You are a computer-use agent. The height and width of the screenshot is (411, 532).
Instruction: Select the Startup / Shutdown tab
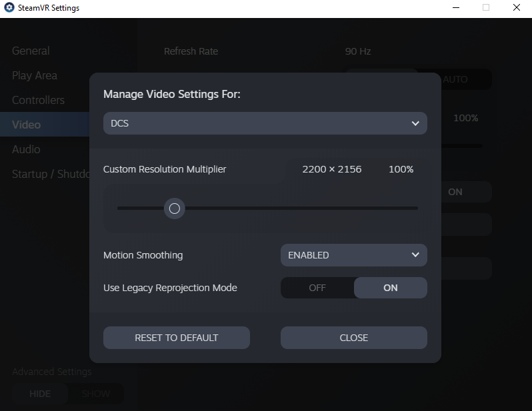coord(51,174)
